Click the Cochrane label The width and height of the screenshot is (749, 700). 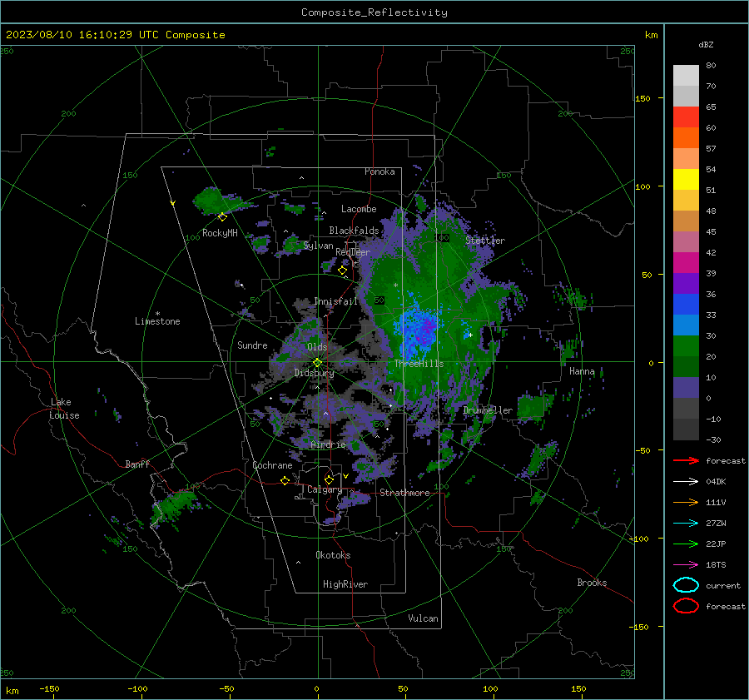click(x=272, y=465)
